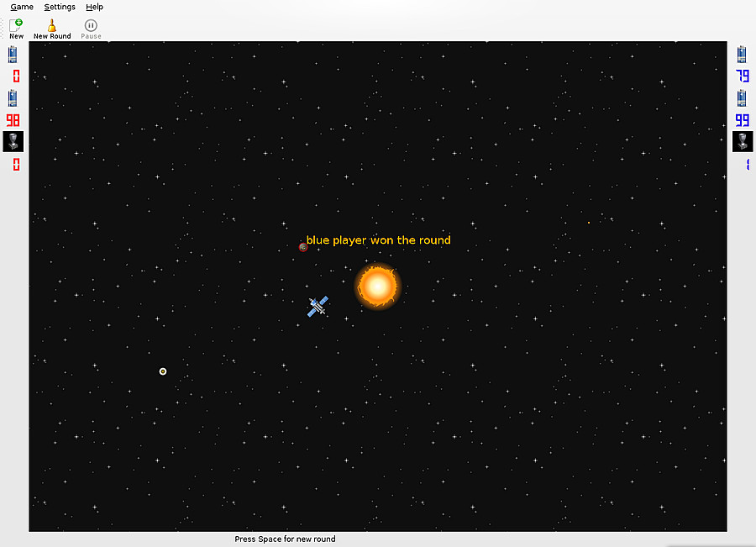Click the blue energy value 99
Image resolution: width=756 pixels, height=547 pixels.
pos(743,120)
